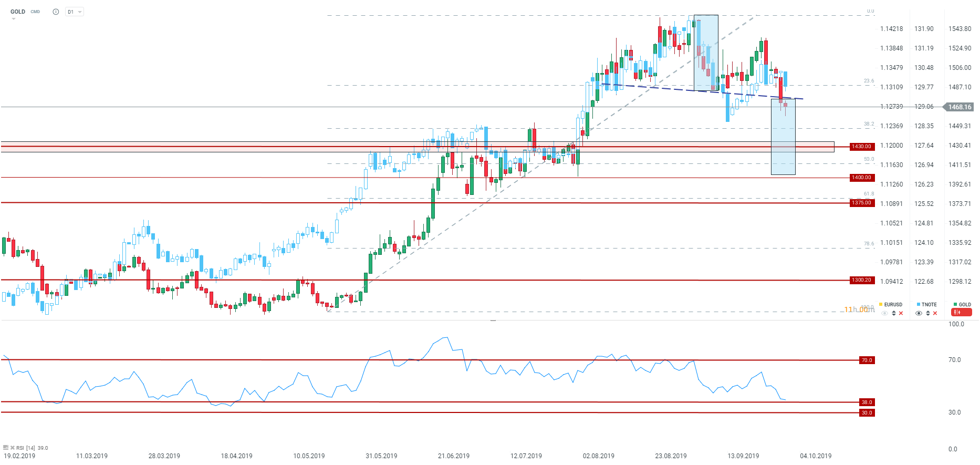Click the blue TNOTE color swatch
Viewport: 980px width, 465px height.
pos(919,304)
